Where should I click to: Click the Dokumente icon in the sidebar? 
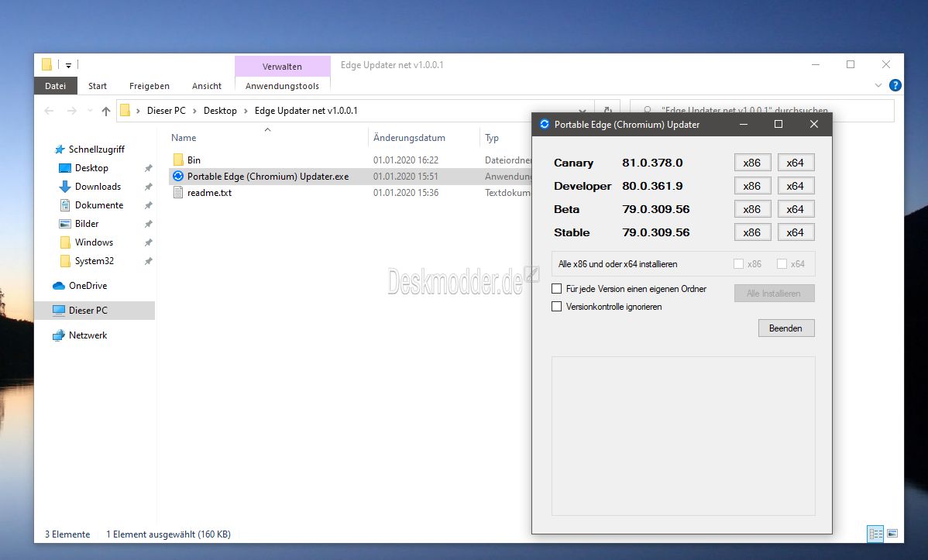(x=65, y=205)
